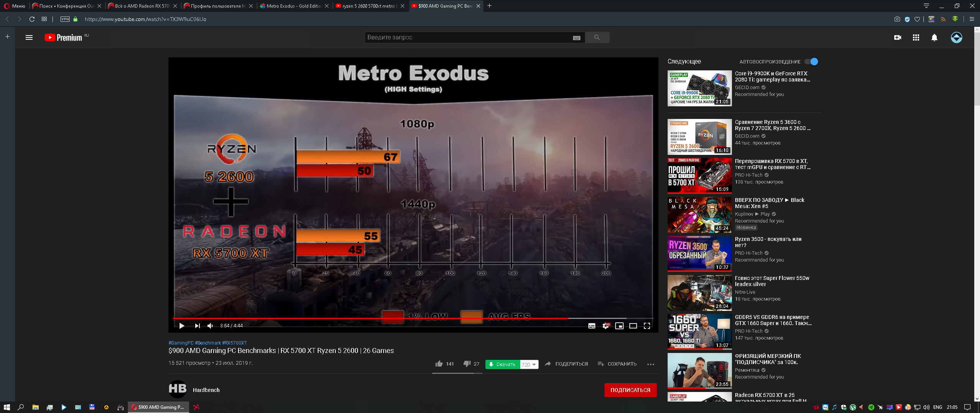Open miniplayer view

coord(619,326)
